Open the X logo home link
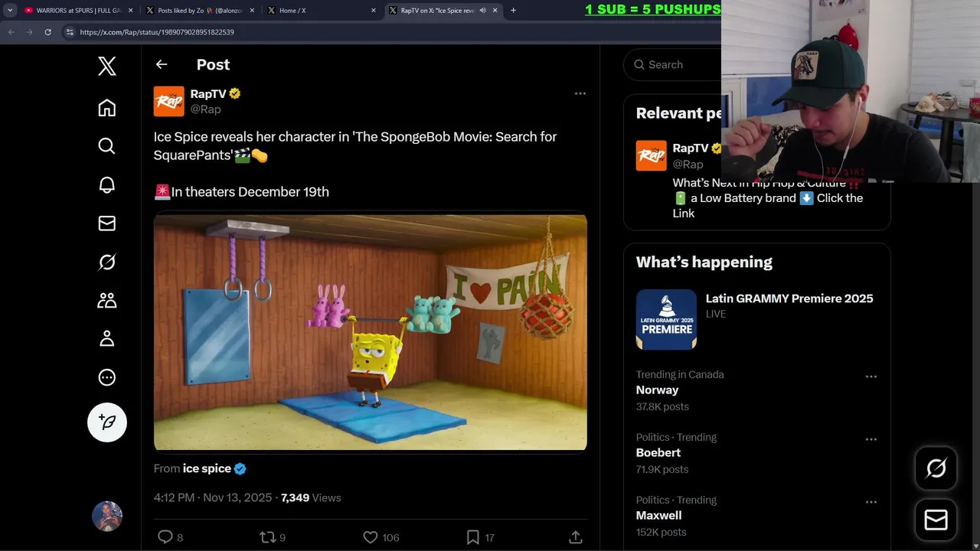980x551 pixels. click(107, 66)
